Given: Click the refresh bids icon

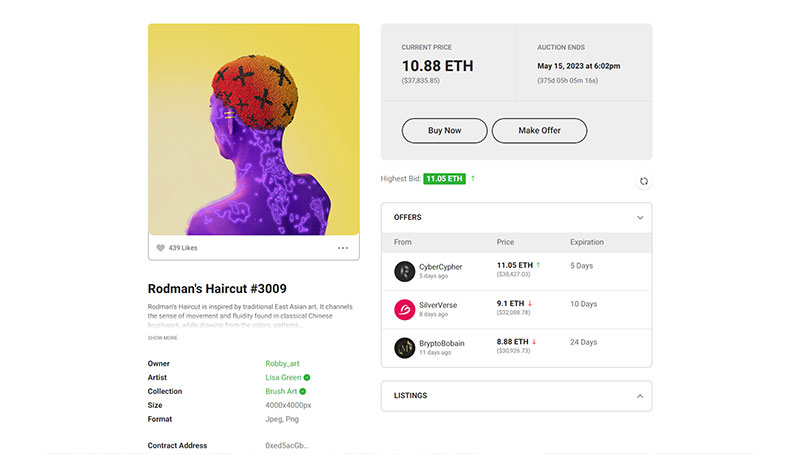Looking at the screenshot, I should [644, 181].
